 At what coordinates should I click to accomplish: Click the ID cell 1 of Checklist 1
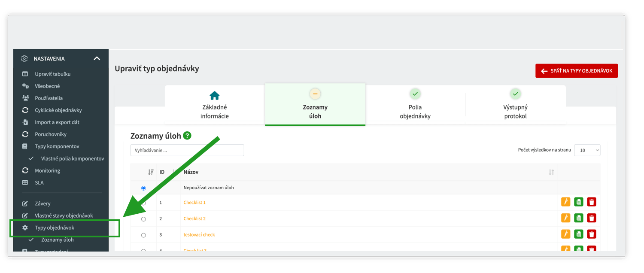point(161,203)
